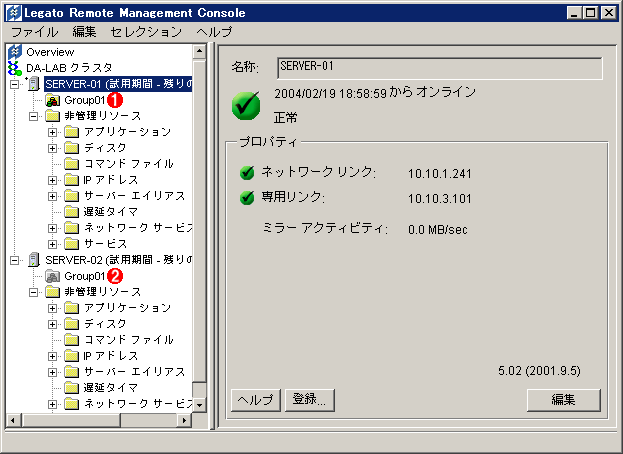
Task: Click 遅延タイマ folder icon under SERVER-01
Action: pos(72,212)
